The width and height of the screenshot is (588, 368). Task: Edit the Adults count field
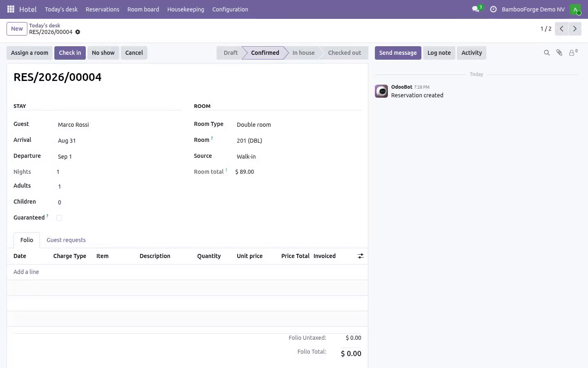coord(119,186)
